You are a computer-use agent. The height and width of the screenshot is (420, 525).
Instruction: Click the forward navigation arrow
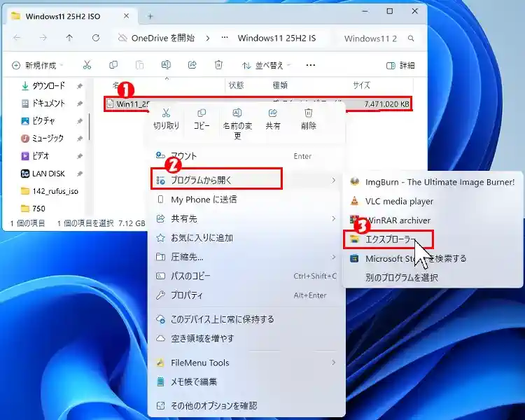coord(43,38)
